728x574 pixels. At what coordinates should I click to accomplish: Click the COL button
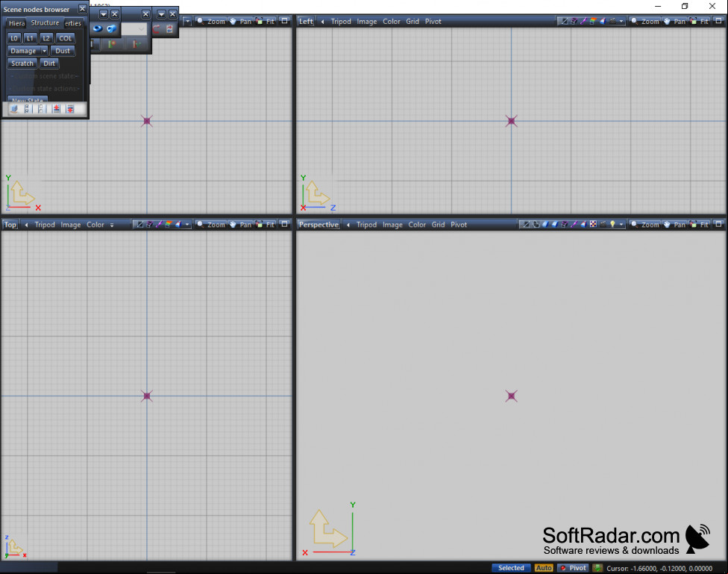click(x=66, y=38)
